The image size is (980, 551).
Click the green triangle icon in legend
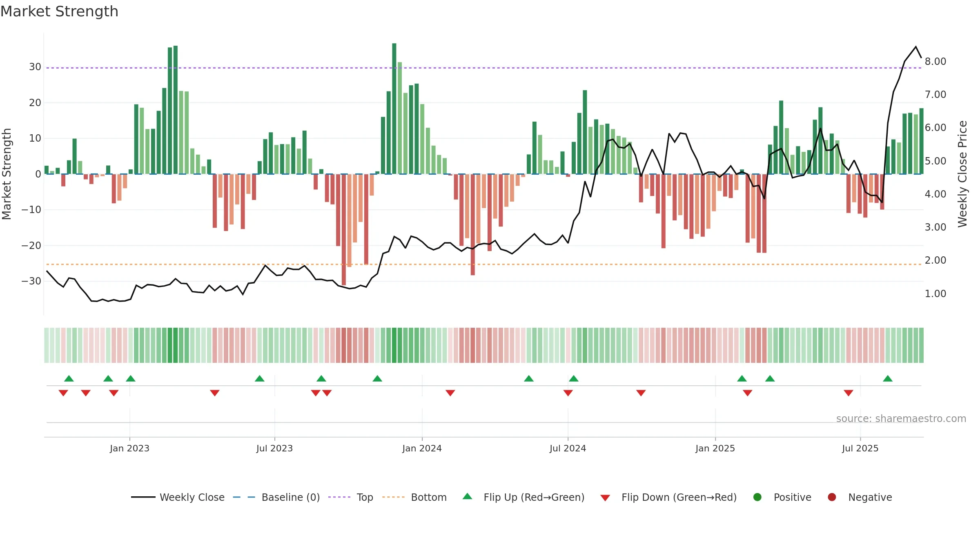tap(468, 497)
